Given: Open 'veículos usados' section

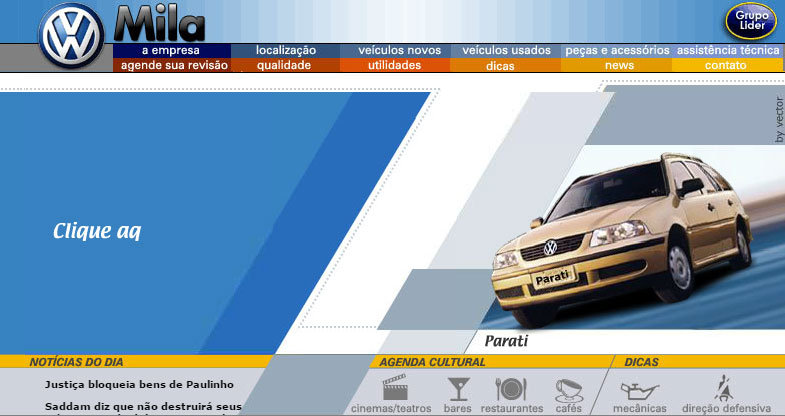Looking at the screenshot, I should [x=506, y=51].
